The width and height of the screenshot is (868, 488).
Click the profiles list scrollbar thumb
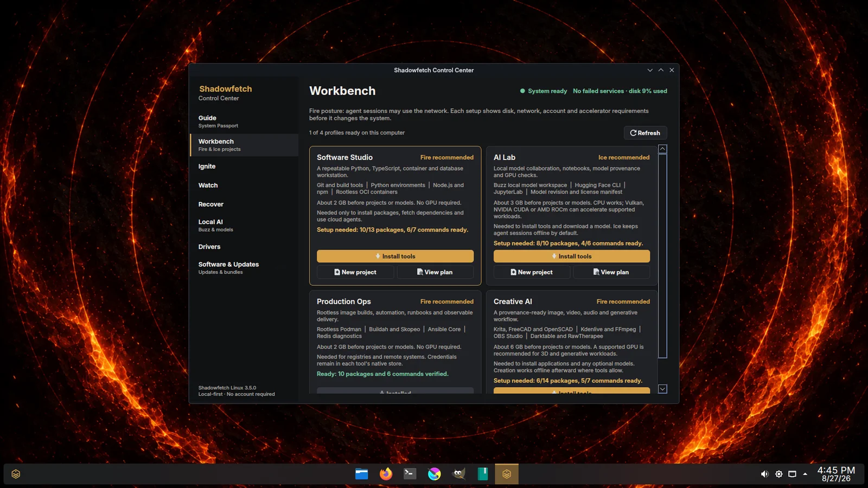coord(662,256)
